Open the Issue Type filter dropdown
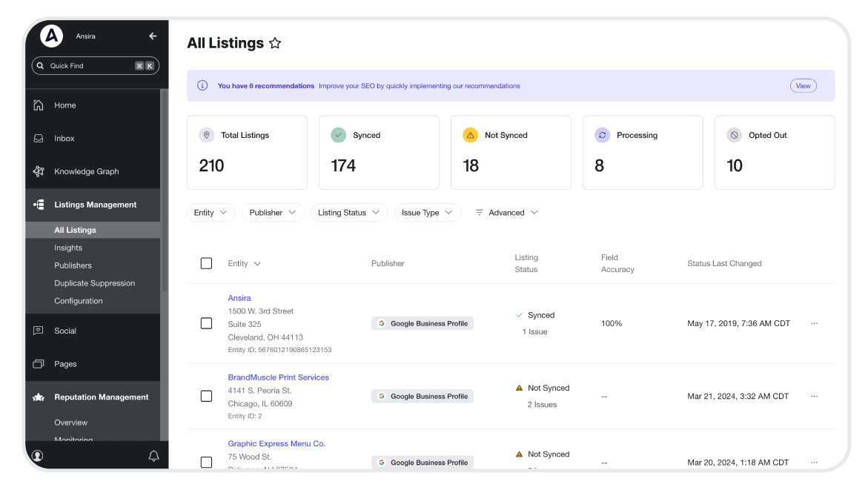Screen dimensions: 868x493 pos(428,213)
